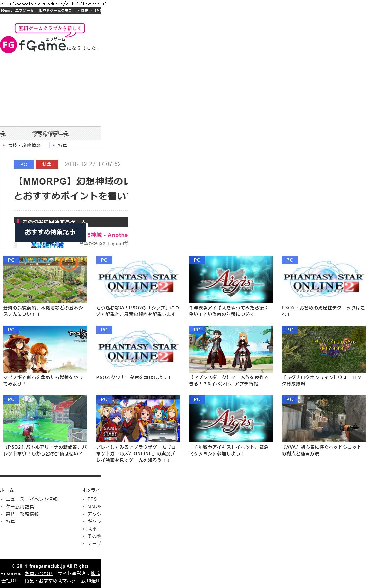Click the fGame logo

pyautogui.click(x=50, y=38)
